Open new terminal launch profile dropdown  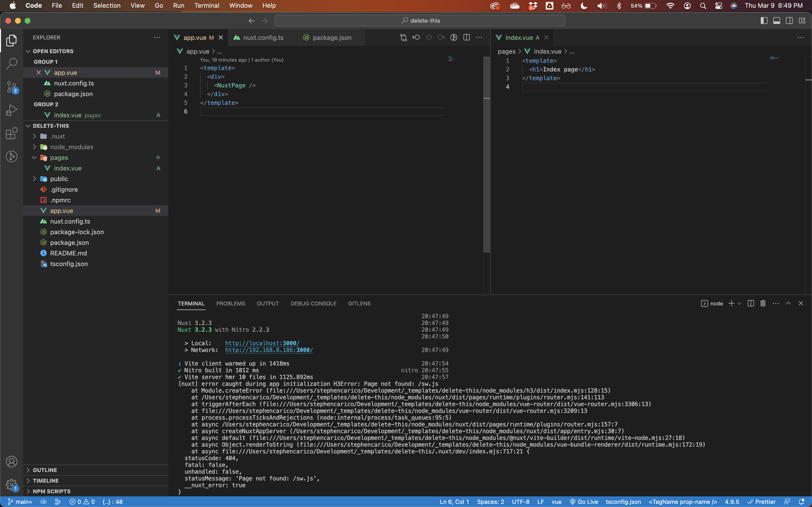click(x=739, y=303)
